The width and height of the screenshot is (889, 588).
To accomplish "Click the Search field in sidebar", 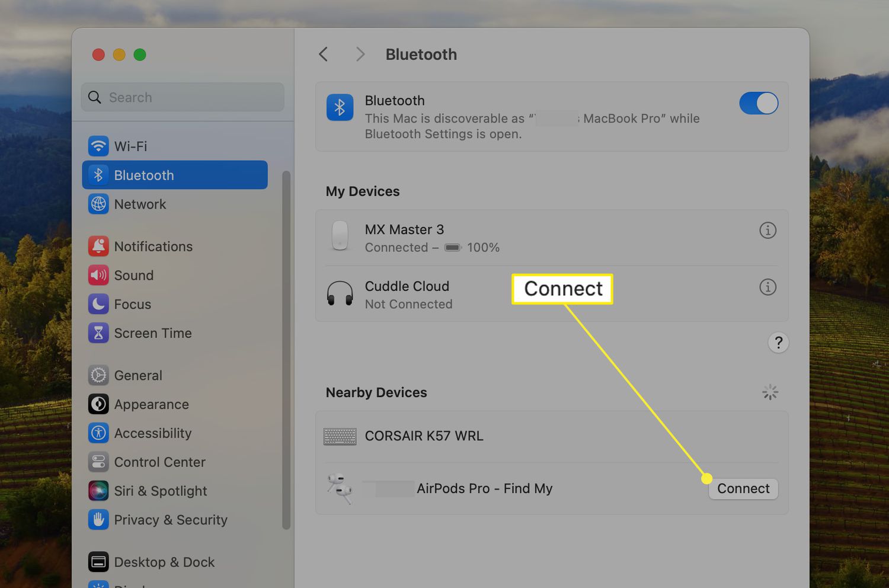I will click(x=183, y=97).
